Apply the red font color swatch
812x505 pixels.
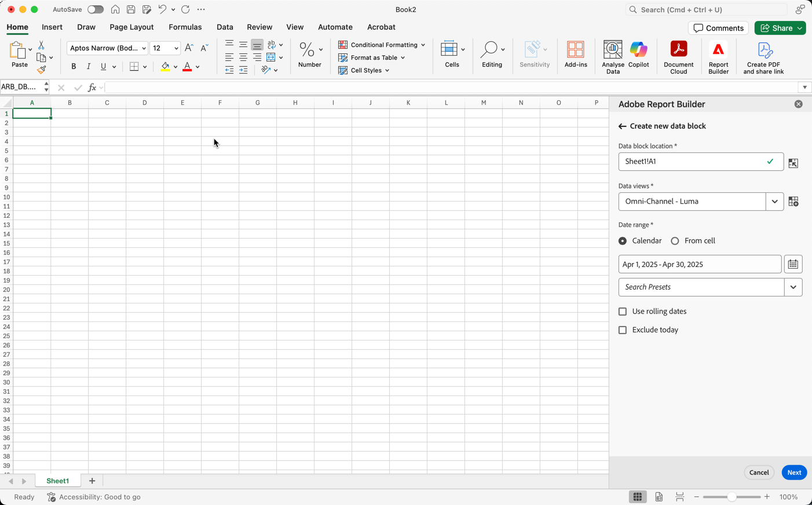point(187,67)
